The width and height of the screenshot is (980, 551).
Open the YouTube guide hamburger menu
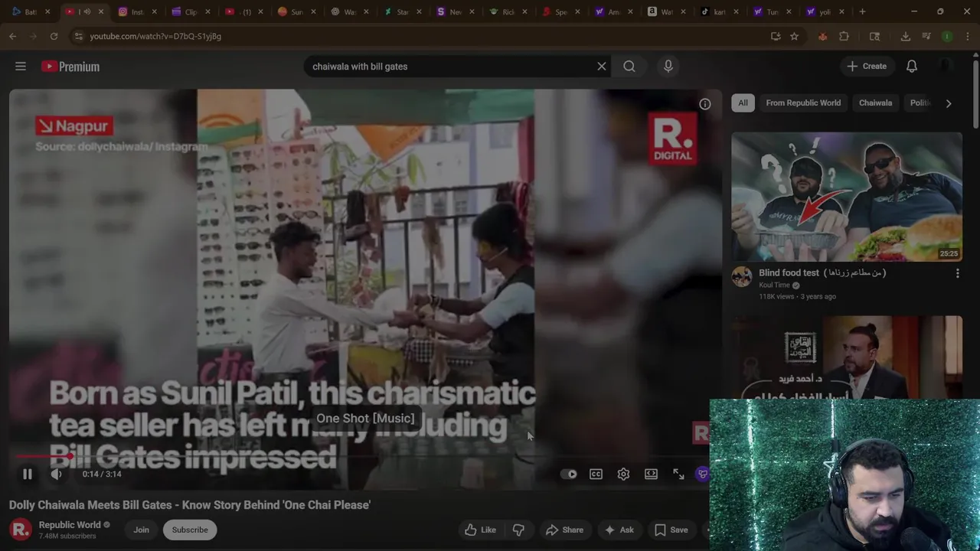click(21, 67)
